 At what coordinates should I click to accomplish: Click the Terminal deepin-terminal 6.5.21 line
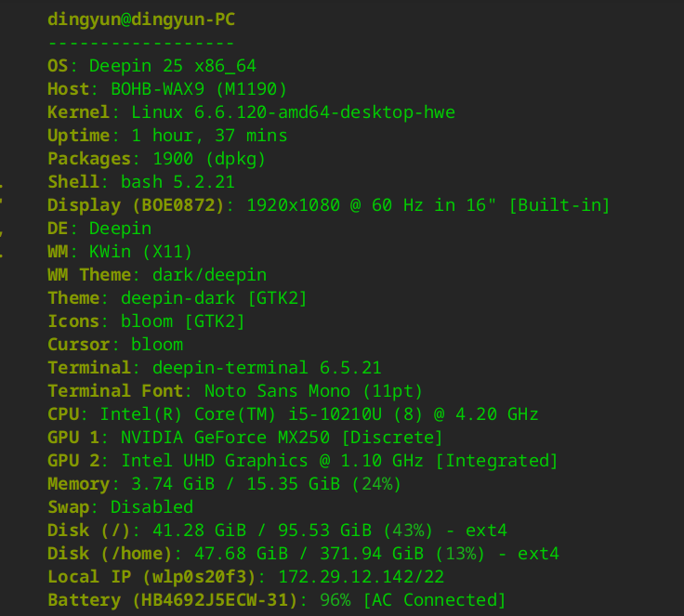(215, 368)
